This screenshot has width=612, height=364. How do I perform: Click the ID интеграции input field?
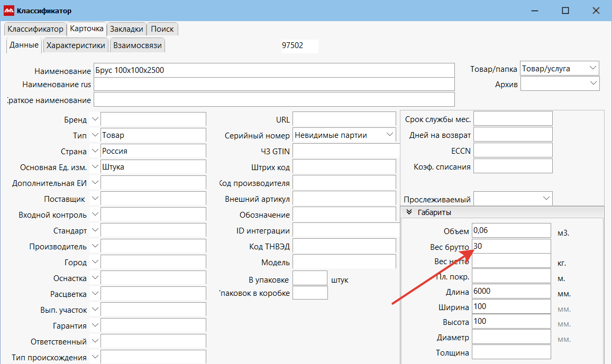[x=346, y=230]
